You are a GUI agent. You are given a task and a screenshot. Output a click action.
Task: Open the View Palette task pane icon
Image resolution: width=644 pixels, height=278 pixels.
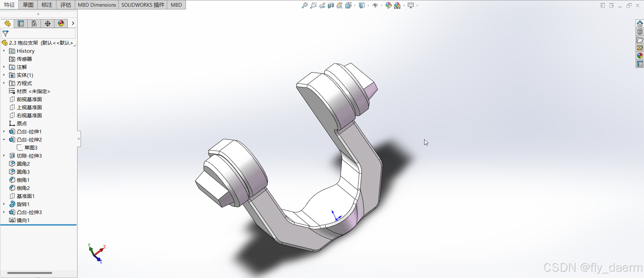pyautogui.click(x=640, y=48)
